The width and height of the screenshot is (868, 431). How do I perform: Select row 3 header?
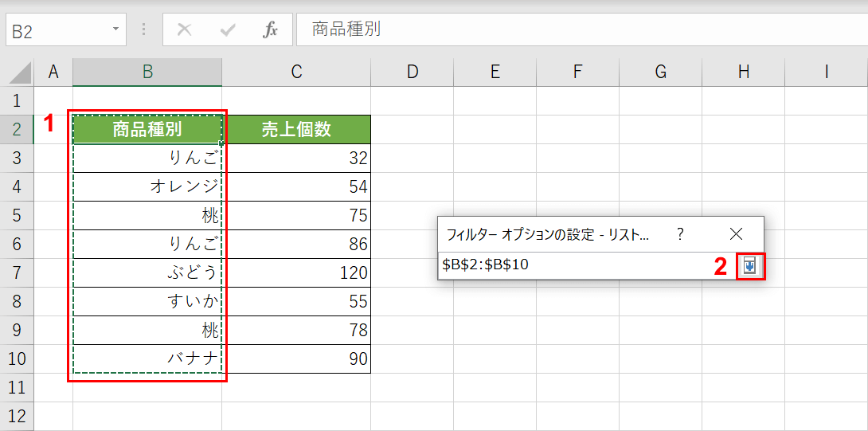coord(17,159)
